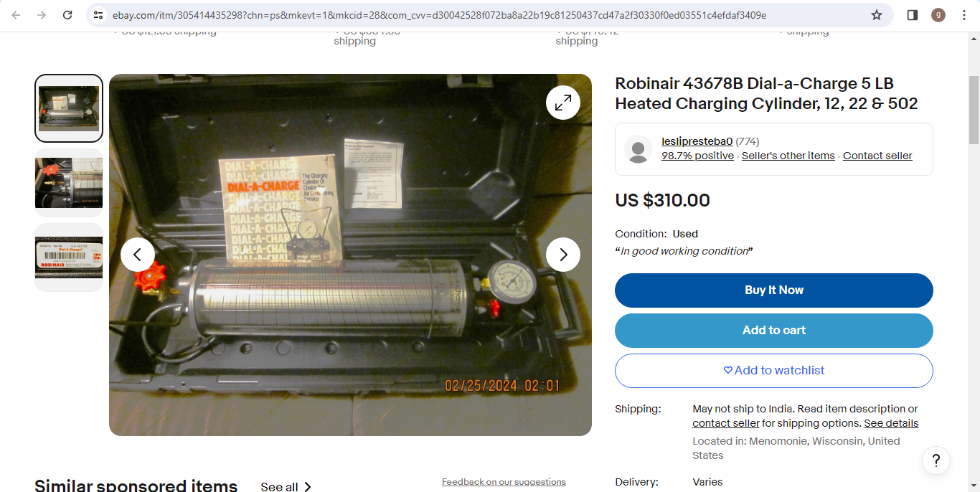Open See details for shipping

[891, 423]
